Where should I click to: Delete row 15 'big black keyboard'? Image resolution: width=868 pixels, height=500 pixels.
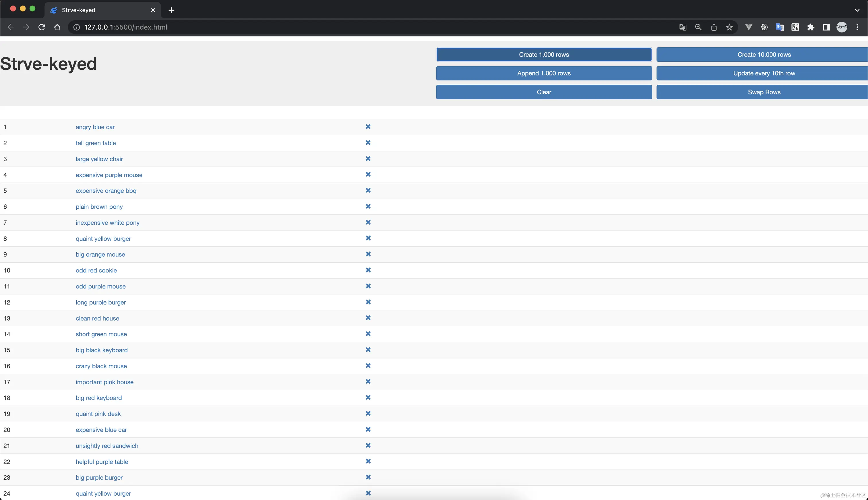[x=368, y=350]
